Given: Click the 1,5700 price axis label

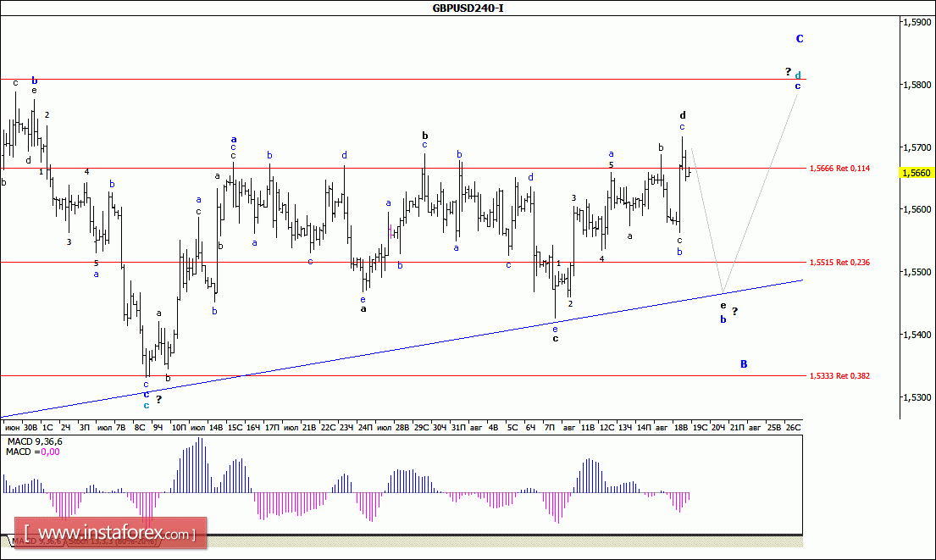Looking at the screenshot, I should point(917,147).
